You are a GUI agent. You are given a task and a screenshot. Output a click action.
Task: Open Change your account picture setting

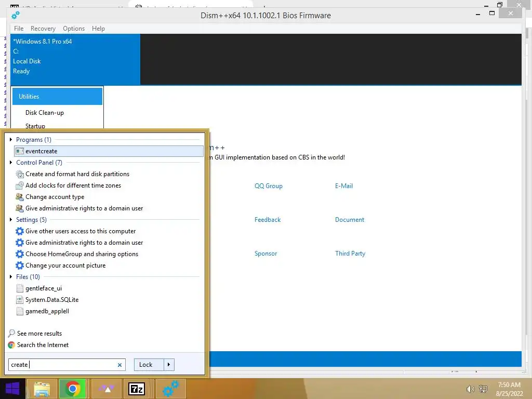(65, 265)
